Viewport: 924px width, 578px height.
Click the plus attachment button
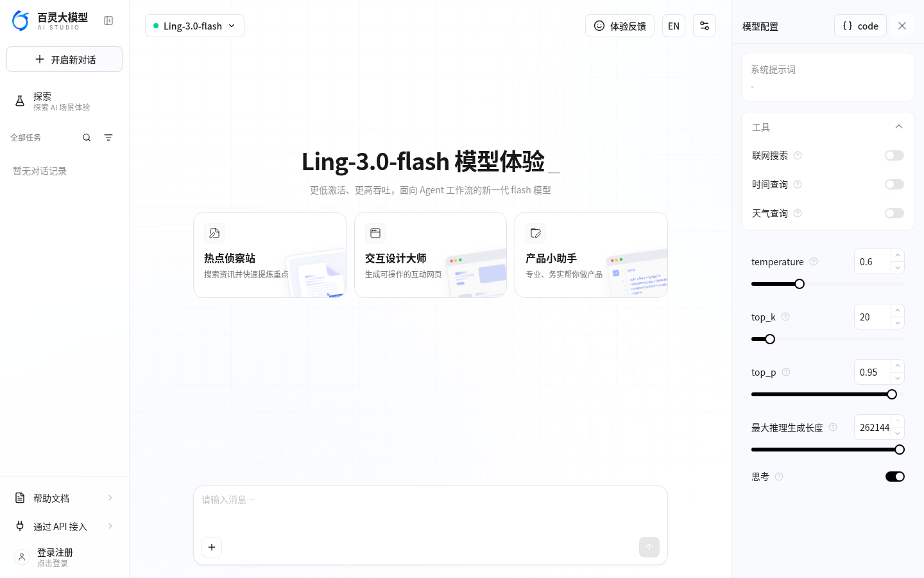[212, 547]
